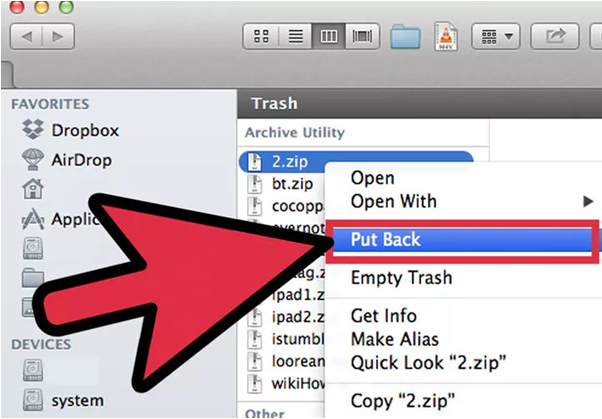
Task: Select the loorean zip file
Action: click(x=298, y=361)
